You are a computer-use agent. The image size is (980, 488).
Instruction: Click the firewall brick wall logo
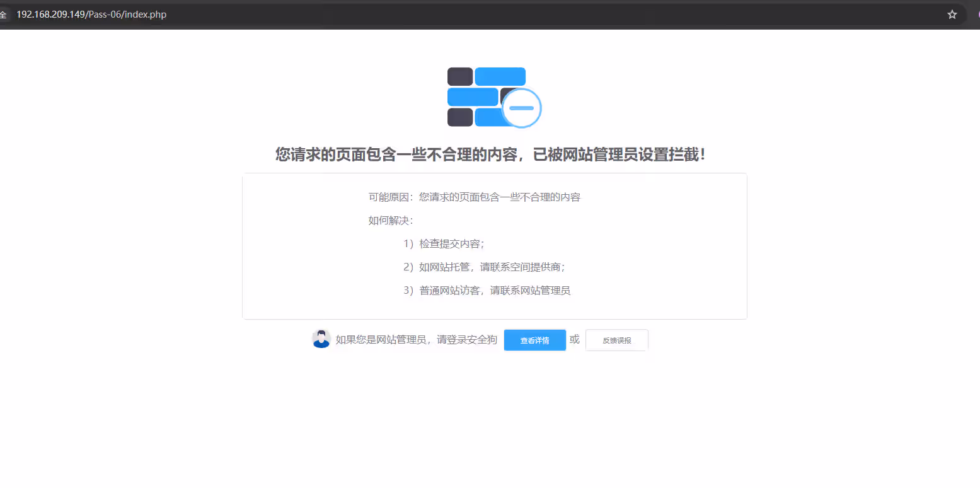485,96
